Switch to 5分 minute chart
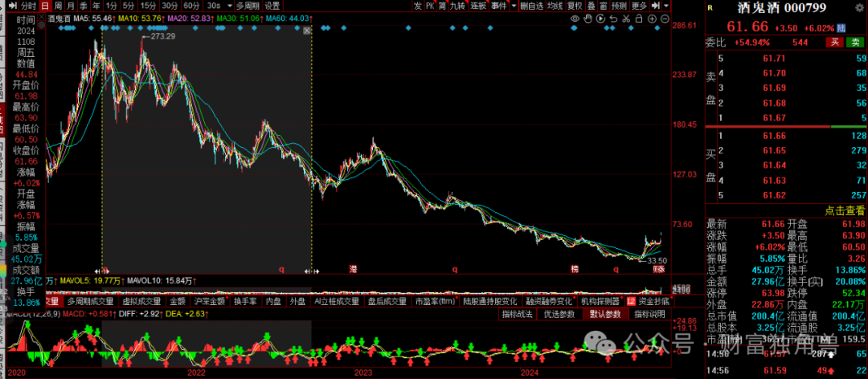The width and height of the screenshot is (868, 379). [129, 6]
